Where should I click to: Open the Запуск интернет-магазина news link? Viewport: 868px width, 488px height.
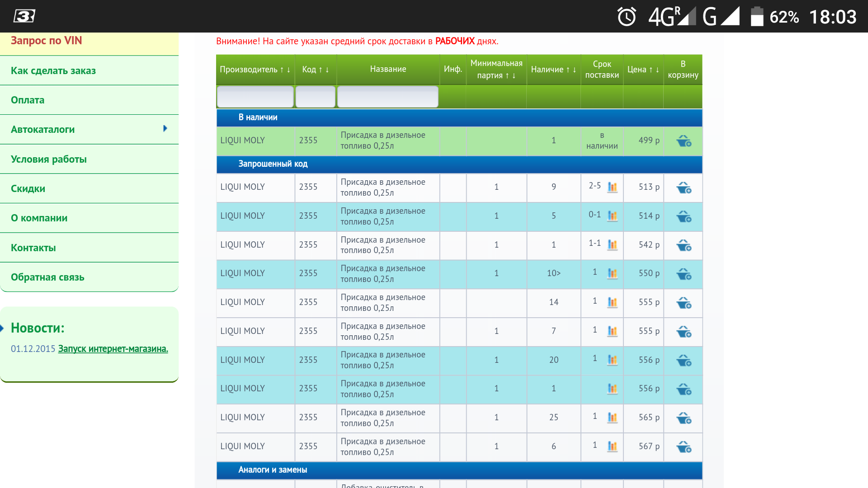tap(113, 349)
